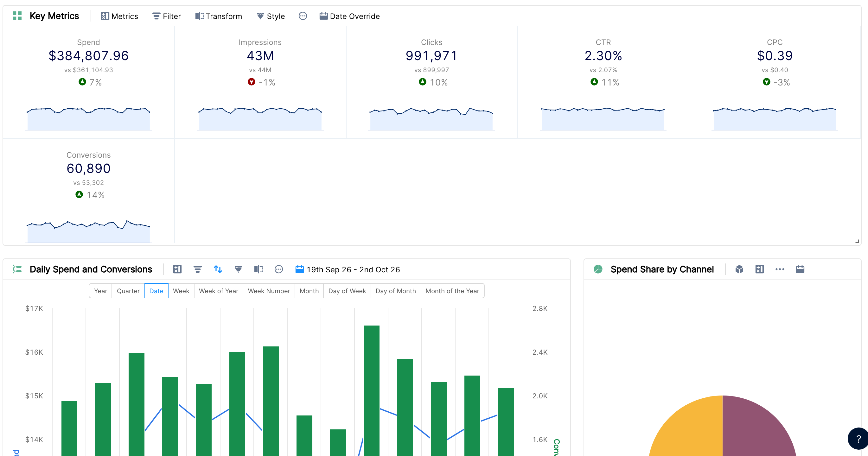868x456 pixels.
Task: Click the calendar icon in Spend Share
Action: pyautogui.click(x=800, y=269)
